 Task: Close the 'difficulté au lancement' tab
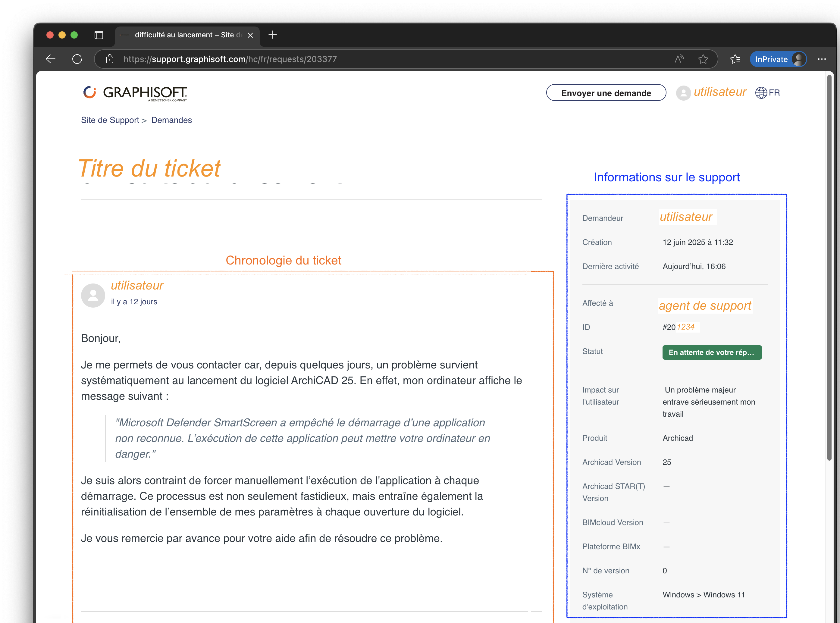point(250,35)
